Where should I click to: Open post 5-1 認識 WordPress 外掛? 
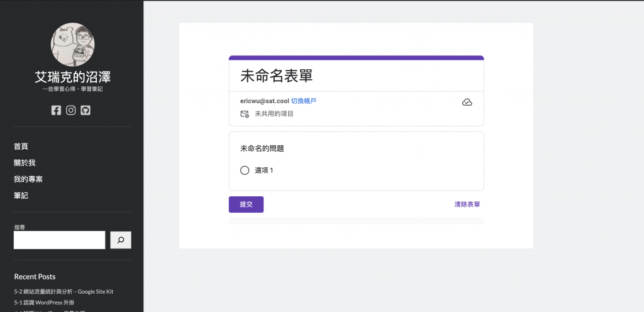tap(45, 303)
